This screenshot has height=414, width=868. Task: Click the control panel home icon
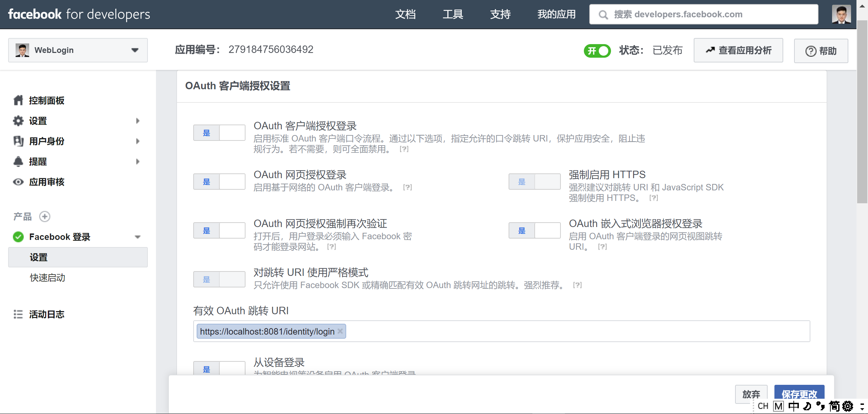pyautogui.click(x=18, y=100)
